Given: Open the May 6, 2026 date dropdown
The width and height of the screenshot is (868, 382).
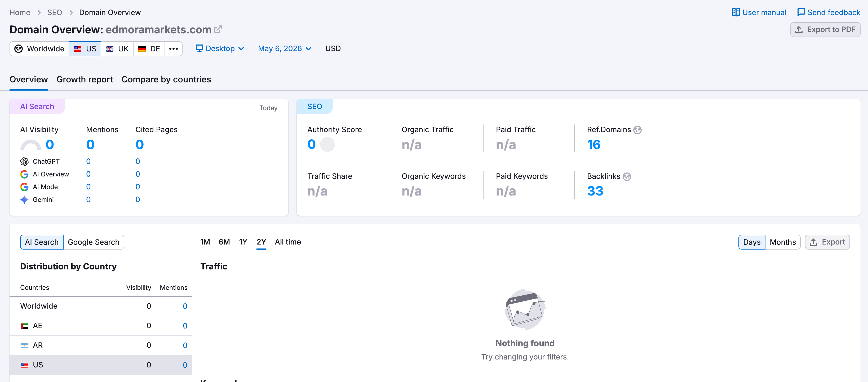Looking at the screenshot, I should click(285, 48).
